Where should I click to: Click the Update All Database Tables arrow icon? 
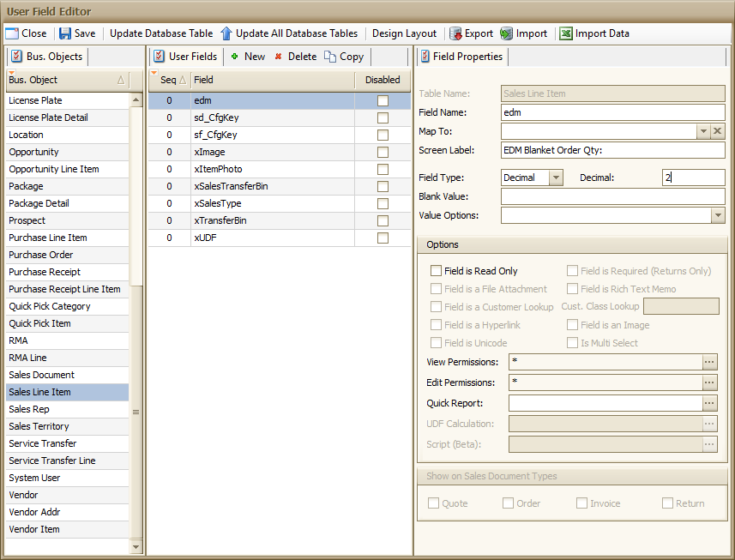[x=226, y=33]
